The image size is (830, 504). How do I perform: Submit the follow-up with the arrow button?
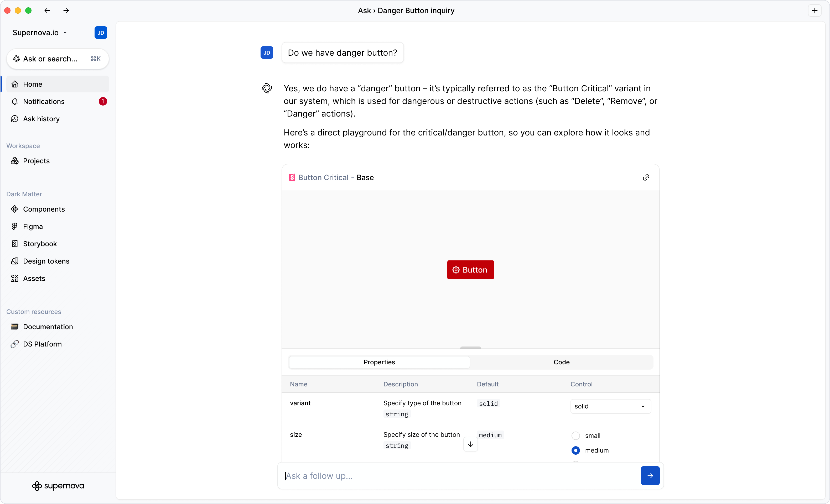tap(650, 476)
